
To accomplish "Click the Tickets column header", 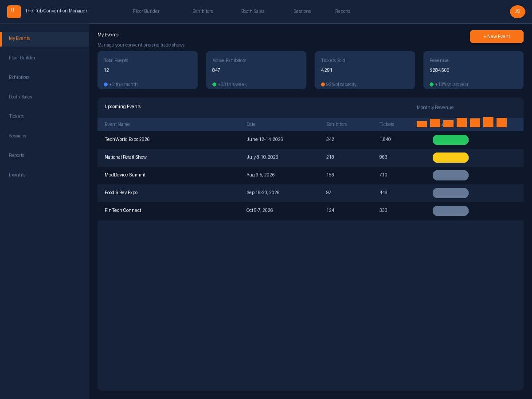I will pos(387,125).
